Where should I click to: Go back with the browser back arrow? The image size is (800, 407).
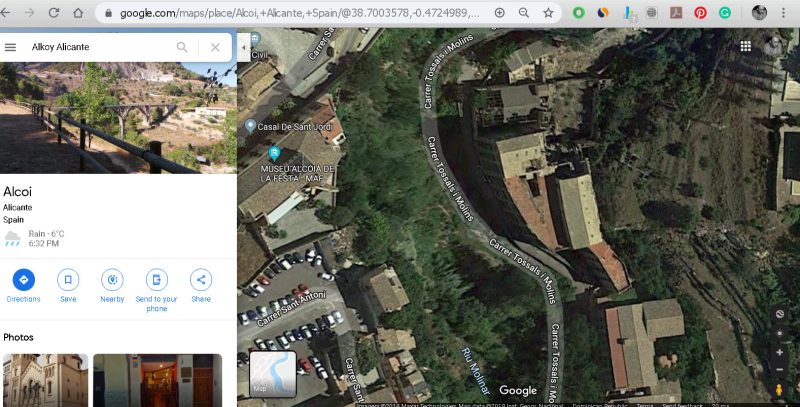(5, 13)
